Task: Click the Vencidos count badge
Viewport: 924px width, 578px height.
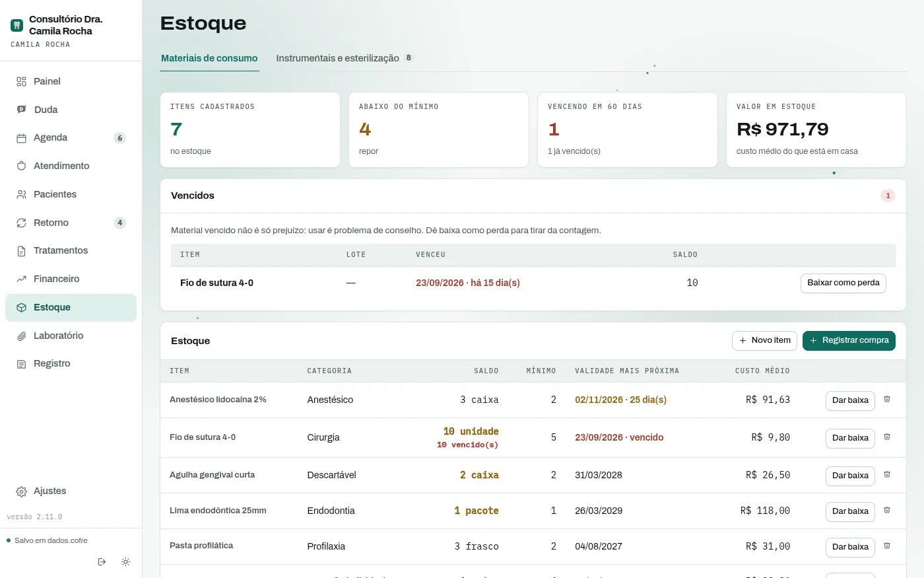Action: pos(888,196)
